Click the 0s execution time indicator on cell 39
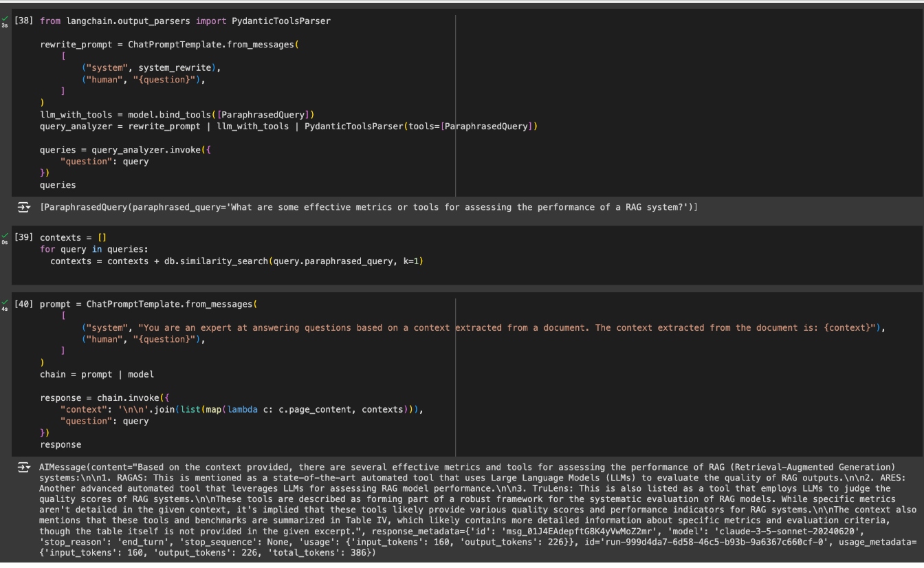The width and height of the screenshot is (924, 568). click(x=4, y=241)
